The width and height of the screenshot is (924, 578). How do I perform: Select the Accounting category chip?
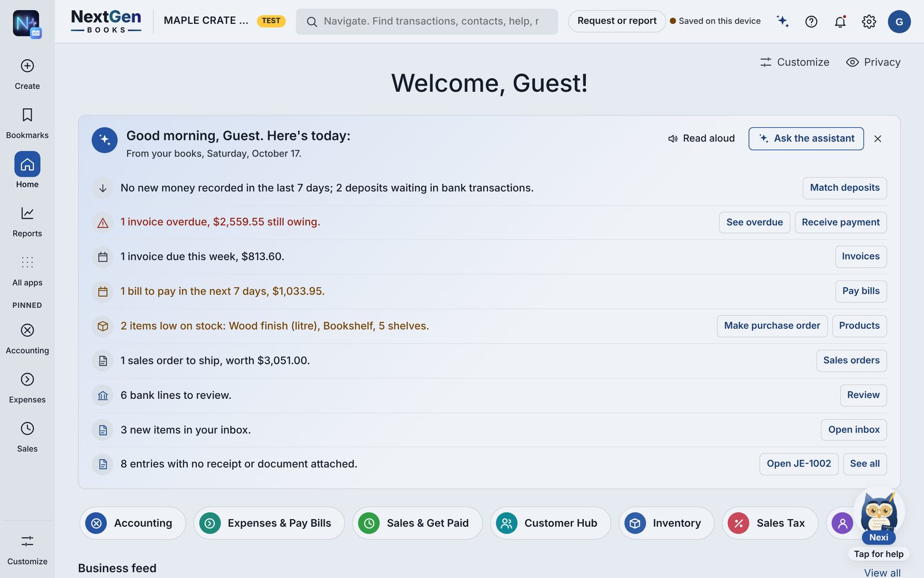(x=133, y=523)
